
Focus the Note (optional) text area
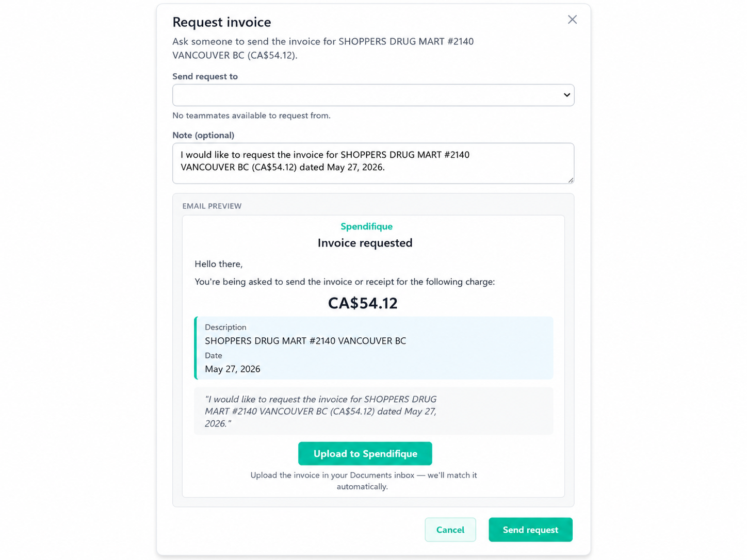point(373,163)
